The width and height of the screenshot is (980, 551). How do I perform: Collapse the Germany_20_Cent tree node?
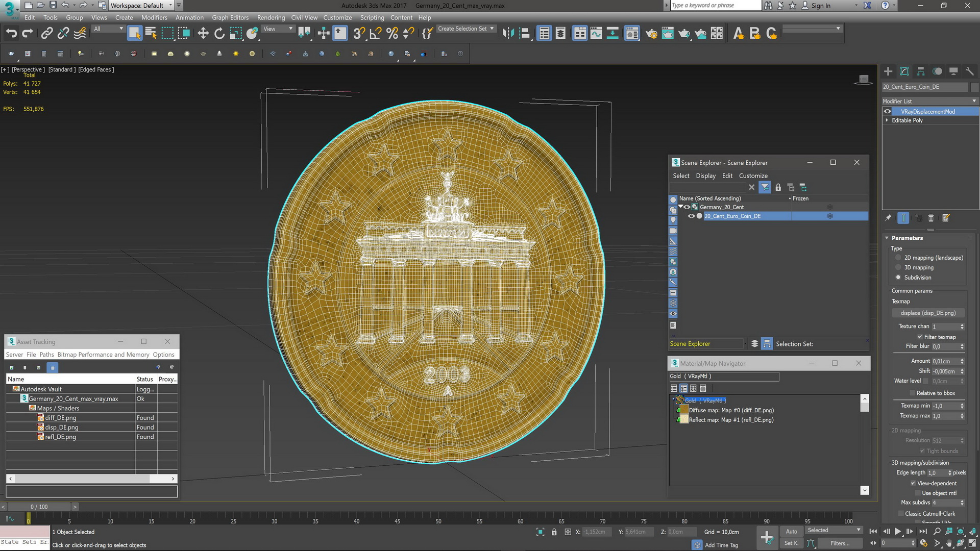(680, 207)
